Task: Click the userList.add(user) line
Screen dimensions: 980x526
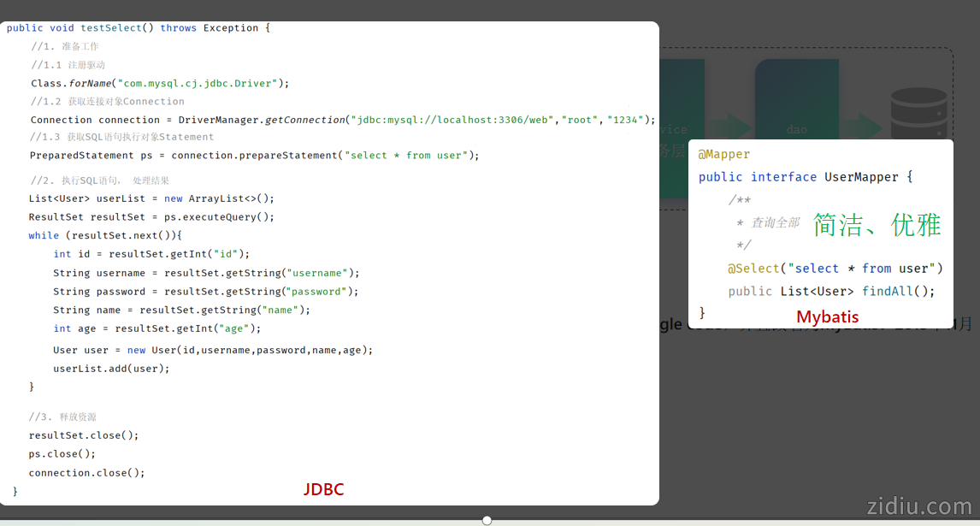Action: tap(111, 369)
